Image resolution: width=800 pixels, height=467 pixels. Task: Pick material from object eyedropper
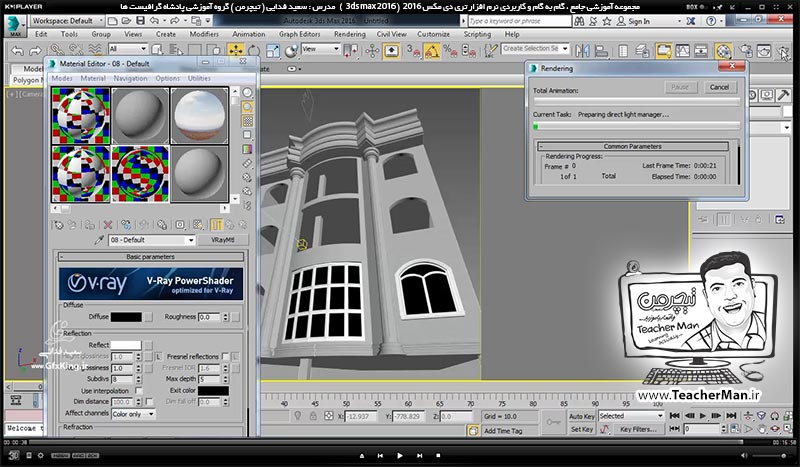point(99,240)
